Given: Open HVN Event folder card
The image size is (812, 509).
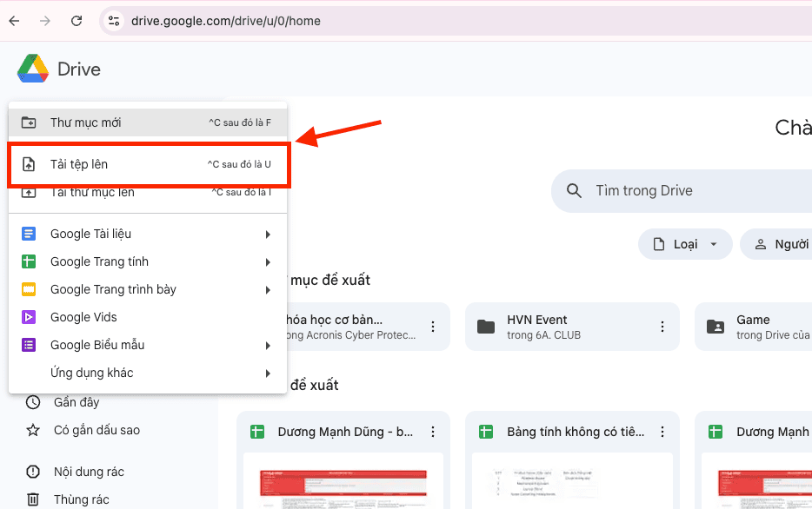Looking at the screenshot, I should pos(572,327).
